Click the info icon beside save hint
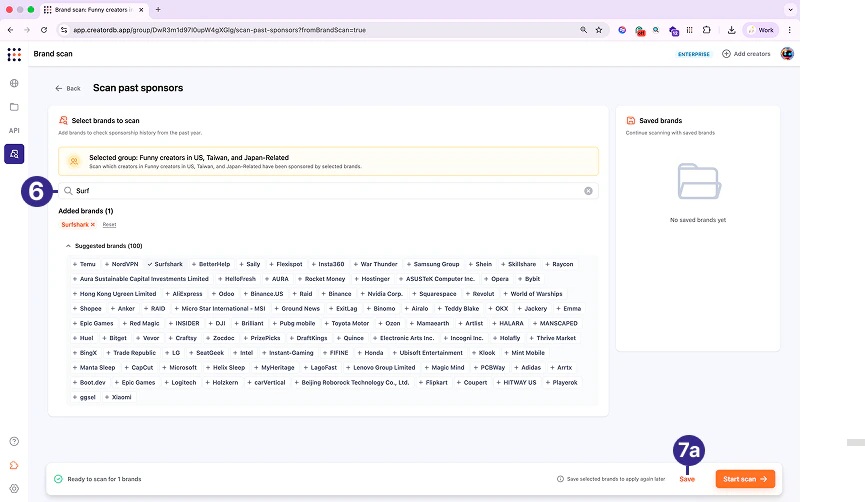Image resolution: width=865 pixels, height=502 pixels. 560,479
